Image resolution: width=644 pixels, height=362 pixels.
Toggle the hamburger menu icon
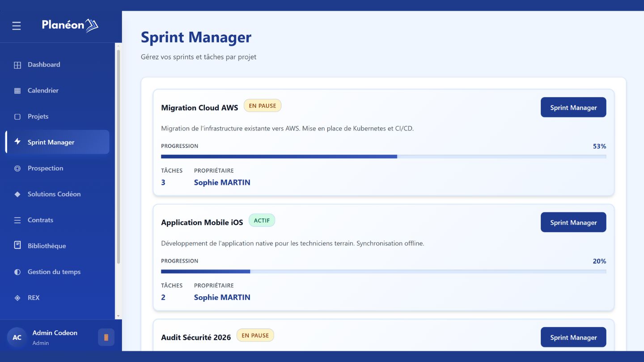[17, 26]
